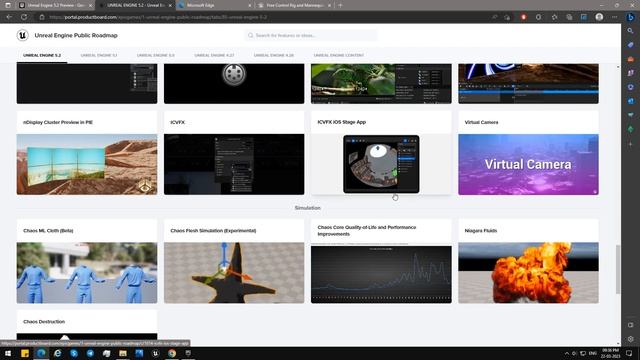Click the Niagara Fluids explosion thumbnail
Image resolution: width=640 pixels, height=360 pixels.
point(528,273)
